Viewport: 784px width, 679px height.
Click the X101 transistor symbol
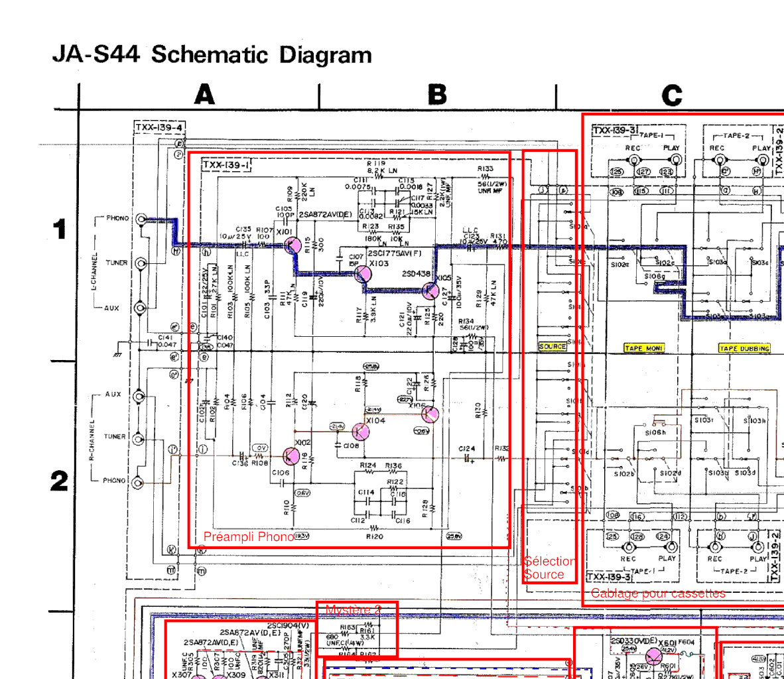(293, 245)
